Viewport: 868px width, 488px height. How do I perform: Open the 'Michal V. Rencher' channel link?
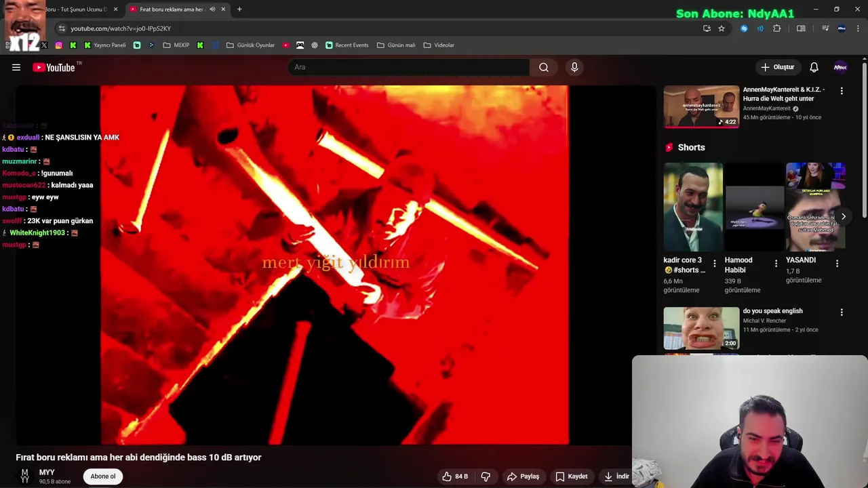764,321
